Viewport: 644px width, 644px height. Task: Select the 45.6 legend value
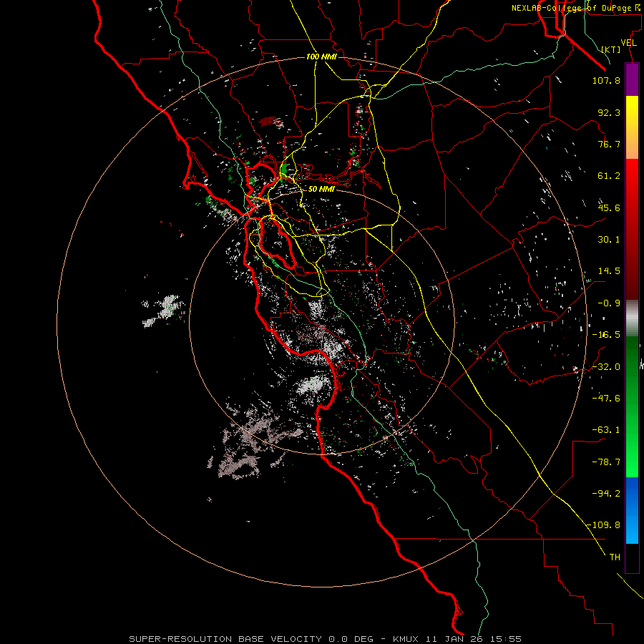pyautogui.click(x=609, y=208)
